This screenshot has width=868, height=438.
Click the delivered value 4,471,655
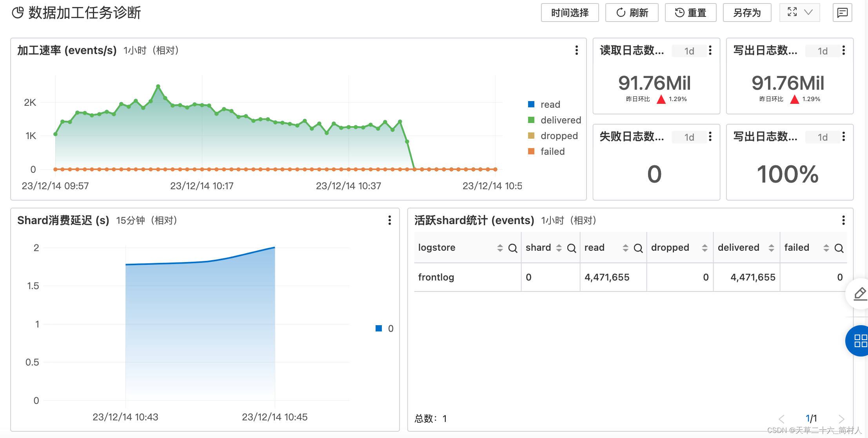(x=753, y=277)
